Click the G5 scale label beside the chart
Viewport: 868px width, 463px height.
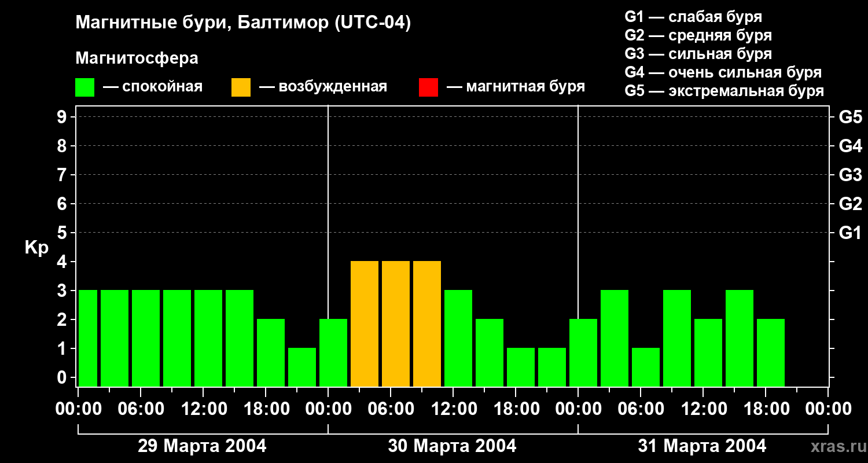click(850, 117)
